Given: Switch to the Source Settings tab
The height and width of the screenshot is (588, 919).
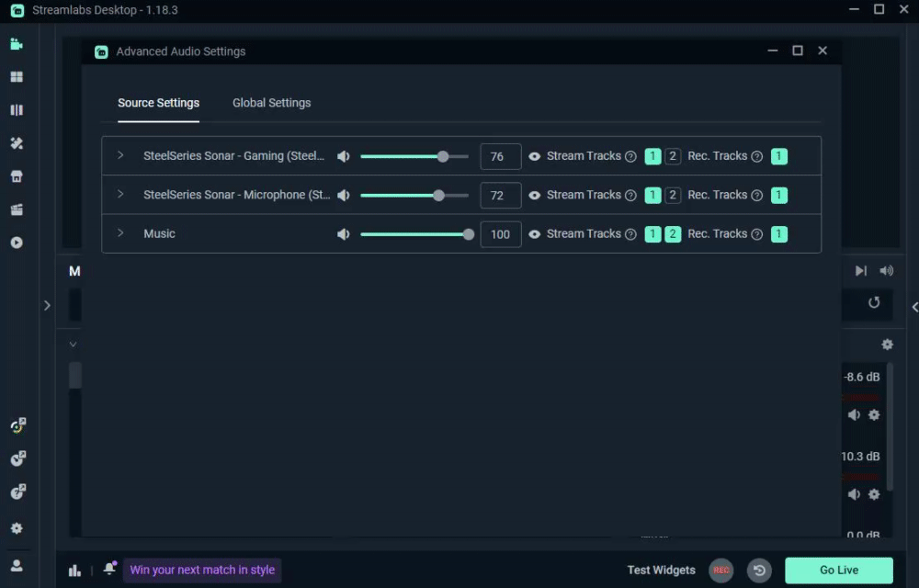Looking at the screenshot, I should coord(158,103).
